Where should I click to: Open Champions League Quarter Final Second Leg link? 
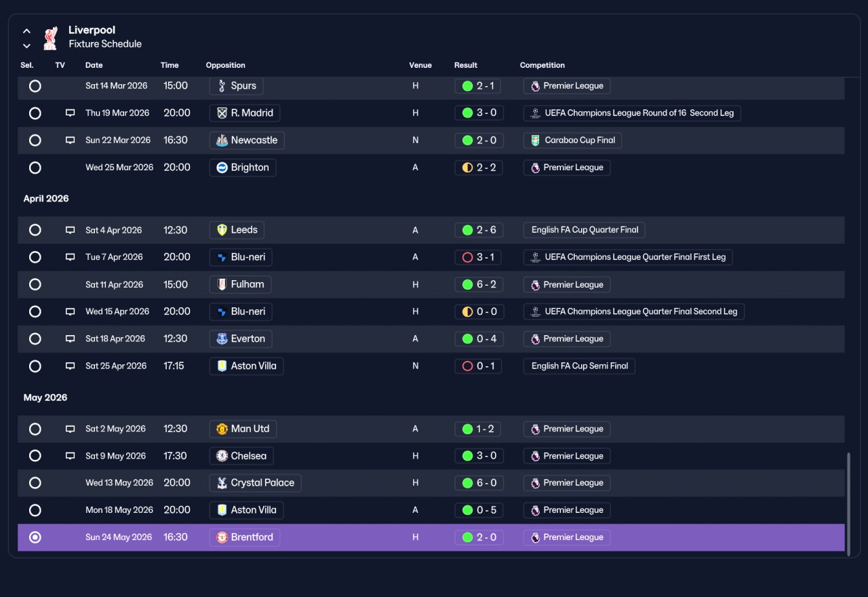click(x=634, y=311)
